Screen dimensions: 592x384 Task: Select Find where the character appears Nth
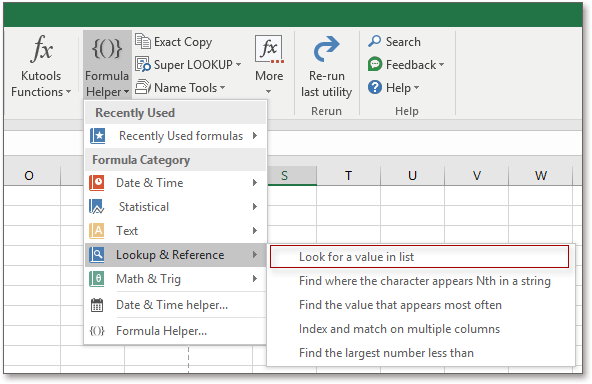(421, 281)
